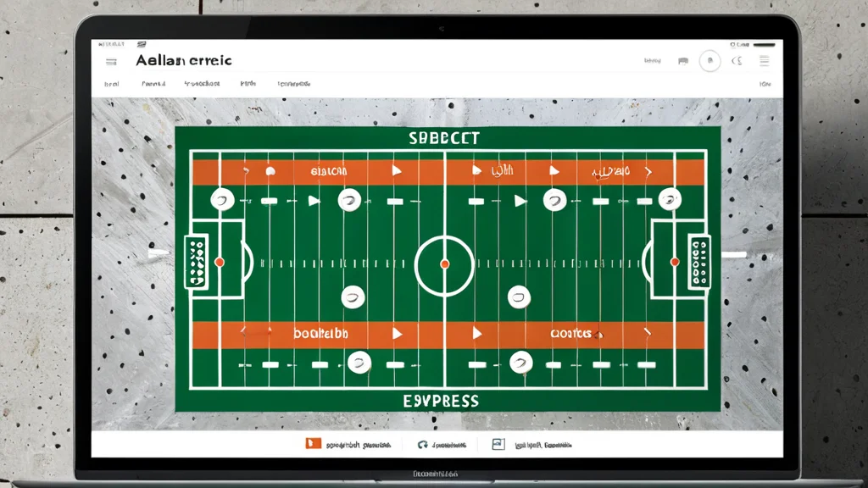868x488 pixels.
Task: Click the picture frame icon in bottom bar
Action: click(x=498, y=444)
